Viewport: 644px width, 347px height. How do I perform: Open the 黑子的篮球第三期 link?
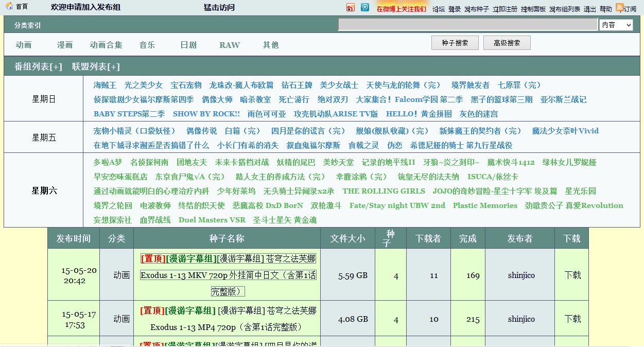click(x=502, y=99)
